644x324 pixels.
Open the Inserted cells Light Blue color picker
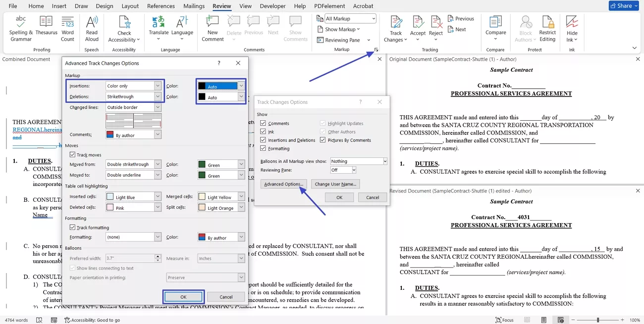158,197
